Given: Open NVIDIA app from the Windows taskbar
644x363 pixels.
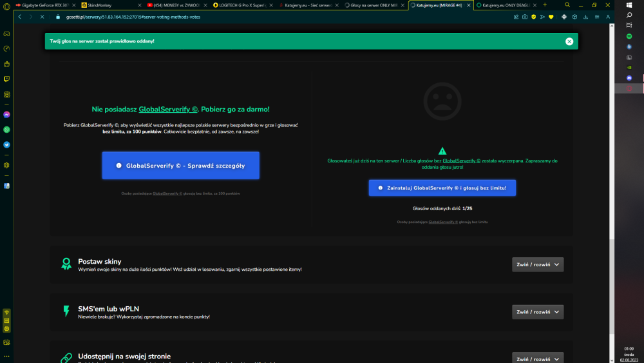Looking at the screenshot, I should tap(629, 68).
